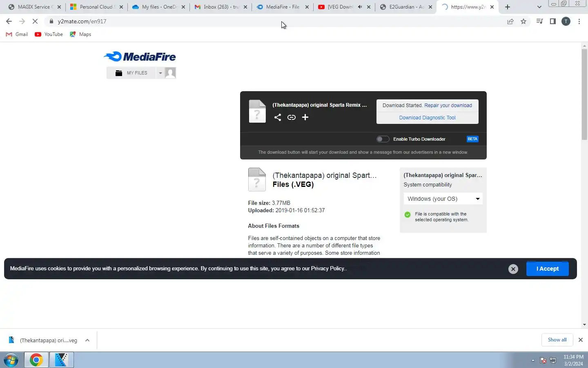
Task: Click Show all downloads
Action: (x=557, y=340)
